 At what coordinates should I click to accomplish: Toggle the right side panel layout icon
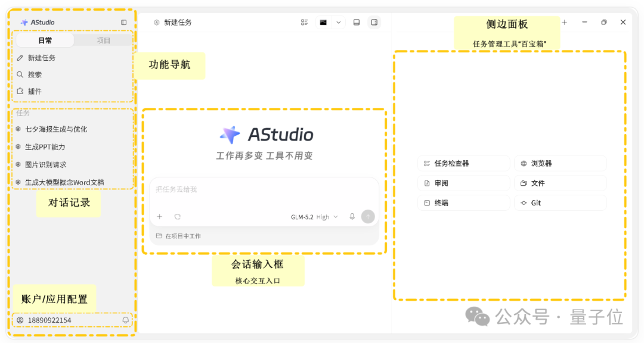[374, 23]
